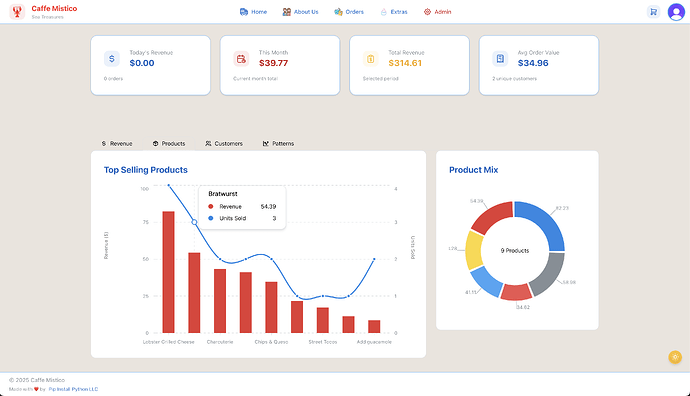Click the Add guacamole revenue bar
This screenshot has height=396, width=690.
[x=374, y=326]
